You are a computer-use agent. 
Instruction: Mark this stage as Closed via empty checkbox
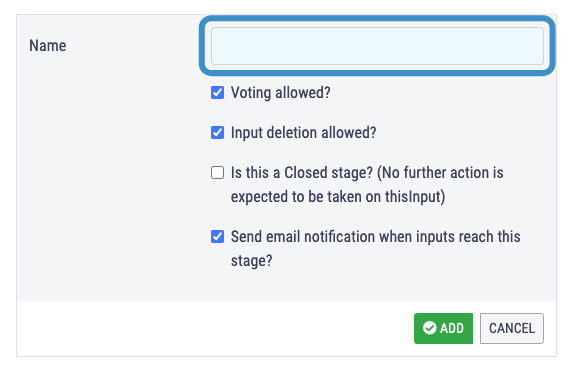217,173
